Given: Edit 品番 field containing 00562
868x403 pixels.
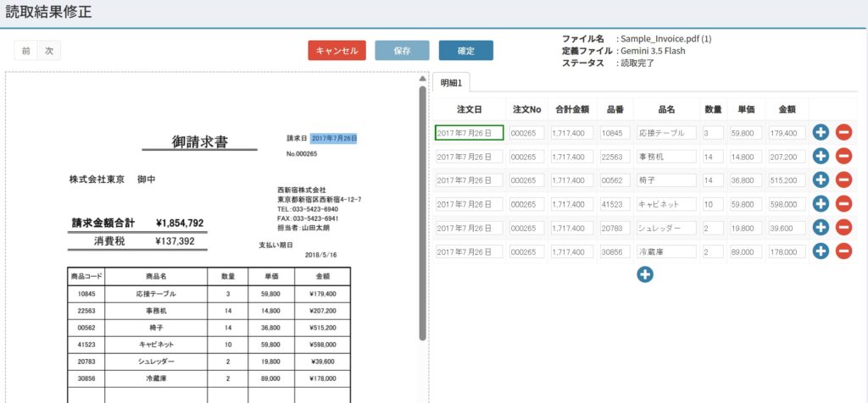Looking at the screenshot, I should click(615, 180).
